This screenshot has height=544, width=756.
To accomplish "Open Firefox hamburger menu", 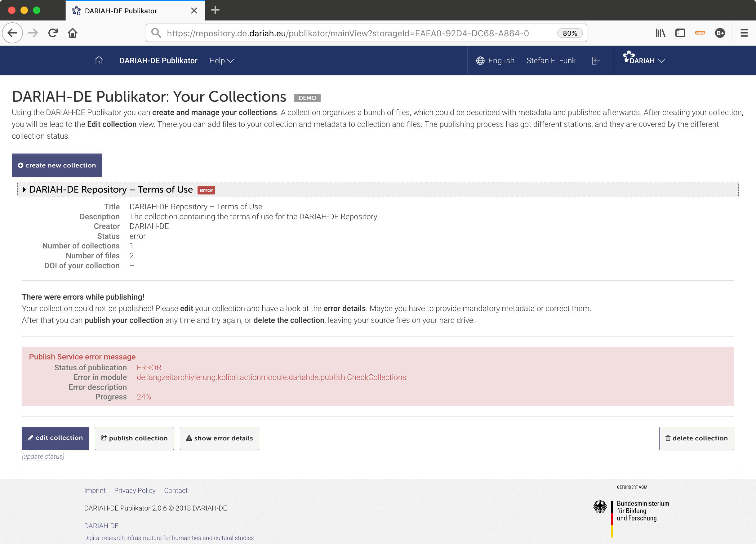I will [x=744, y=33].
